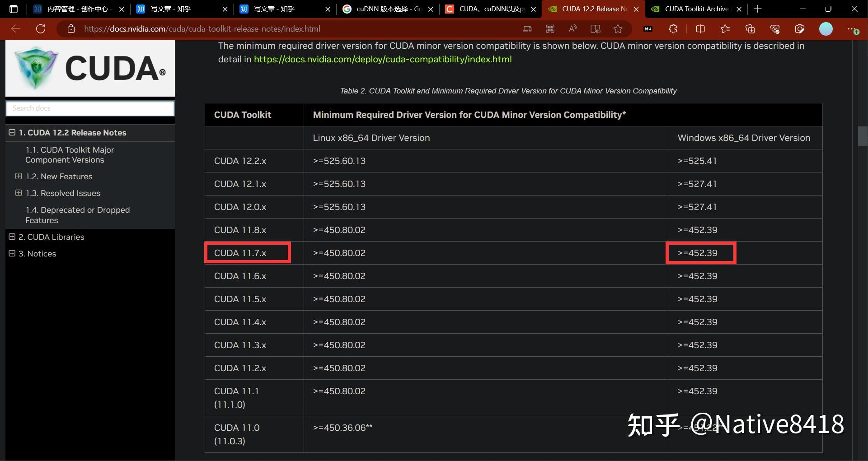The width and height of the screenshot is (868, 461).
Task: Start Read Aloud with the A icon
Action: tap(572, 28)
